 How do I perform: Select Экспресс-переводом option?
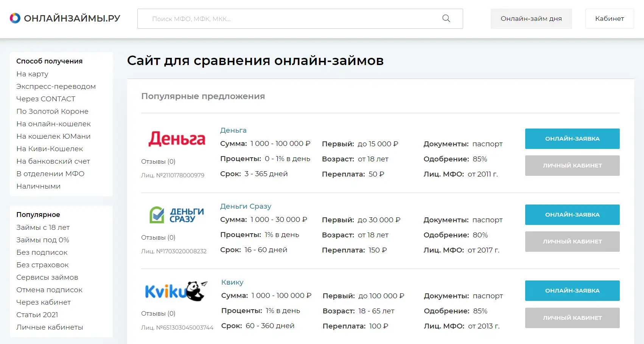point(56,87)
